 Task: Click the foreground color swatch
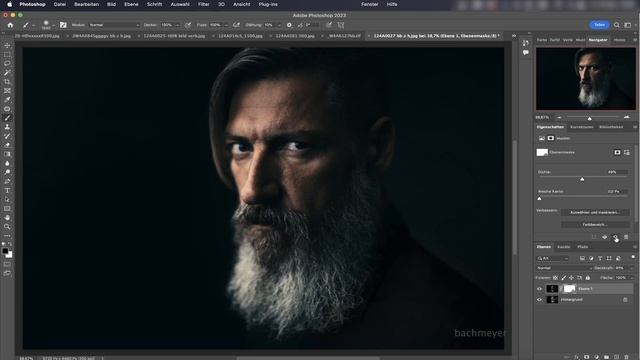point(5,251)
